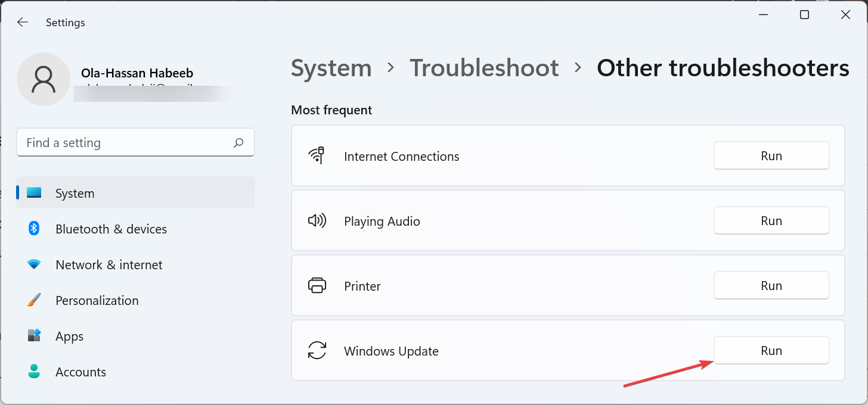Click the Printer icon
Image resolution: width=868 pixels, height=405 pixels.
click(318, 285)
